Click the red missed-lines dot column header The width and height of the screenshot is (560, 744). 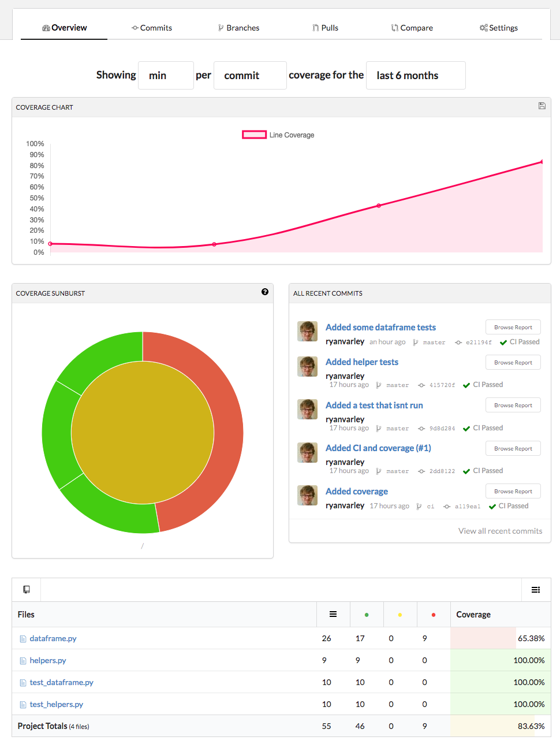(x=434, y=614)
